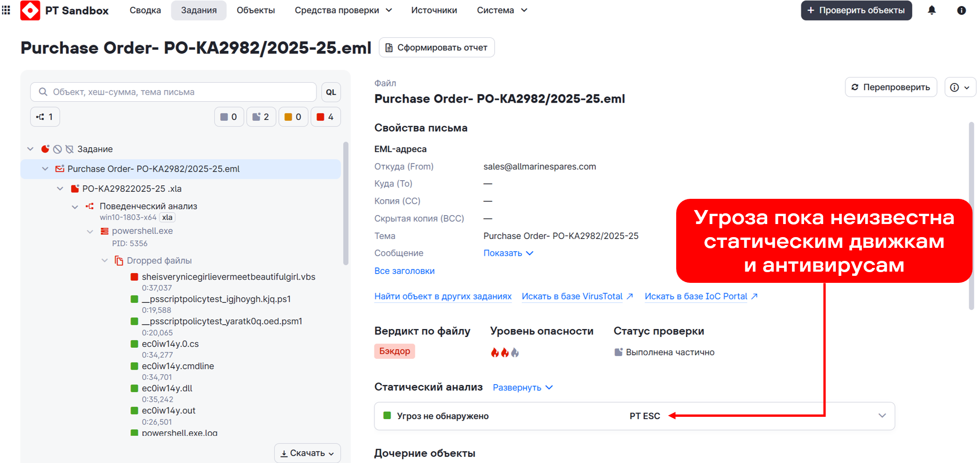Expand the Угроз не обнаружено PT ESC row

(x=882, y=415)
